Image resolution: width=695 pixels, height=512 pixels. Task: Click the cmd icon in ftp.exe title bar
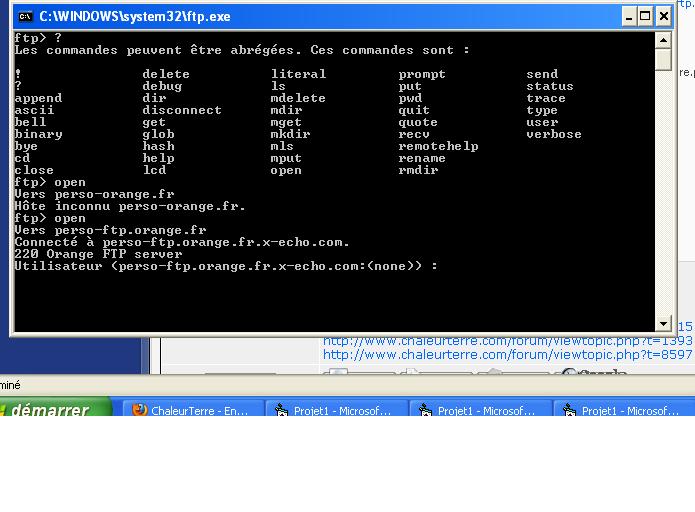coord(26,16)
